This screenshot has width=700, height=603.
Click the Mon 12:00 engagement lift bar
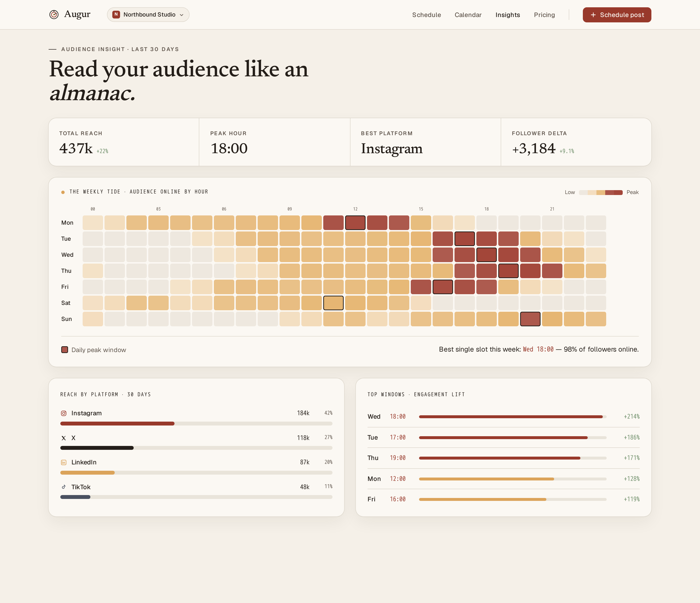(513, 479)
